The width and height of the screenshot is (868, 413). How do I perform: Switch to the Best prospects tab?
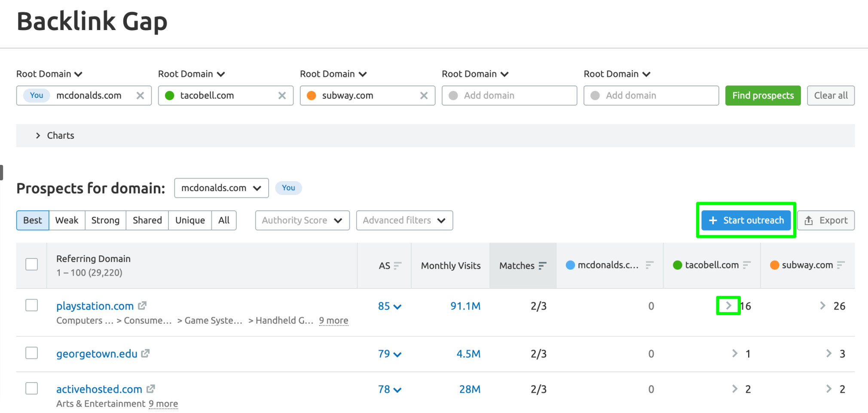point(33,220)
